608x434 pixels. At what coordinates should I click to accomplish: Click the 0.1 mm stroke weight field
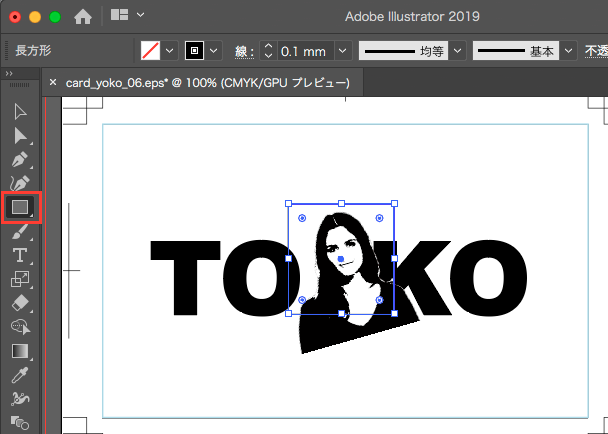[x=304, y=50]
